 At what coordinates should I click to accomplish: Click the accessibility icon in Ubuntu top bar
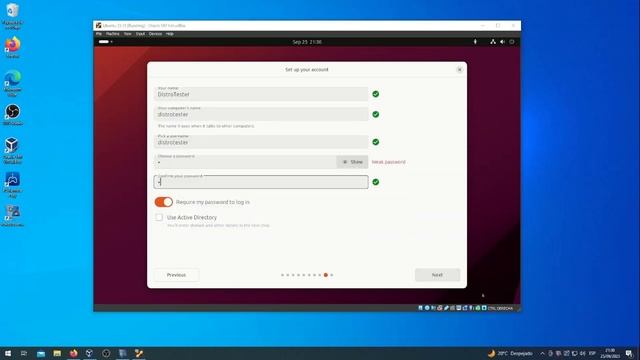(475, 42)
